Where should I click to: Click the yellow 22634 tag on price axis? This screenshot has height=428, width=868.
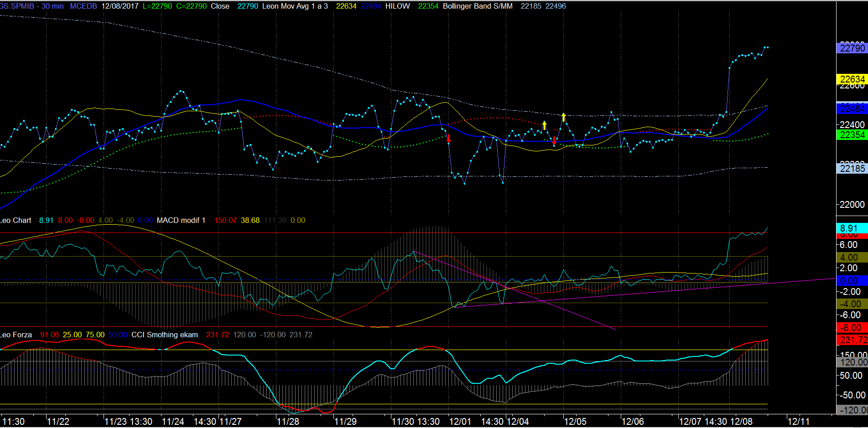pos(852,79)
